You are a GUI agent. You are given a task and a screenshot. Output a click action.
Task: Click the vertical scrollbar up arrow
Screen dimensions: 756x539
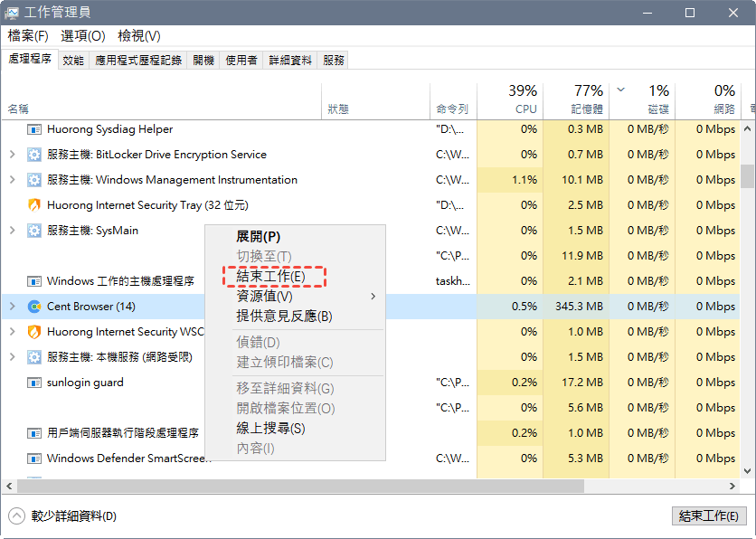tap(747, 128)
